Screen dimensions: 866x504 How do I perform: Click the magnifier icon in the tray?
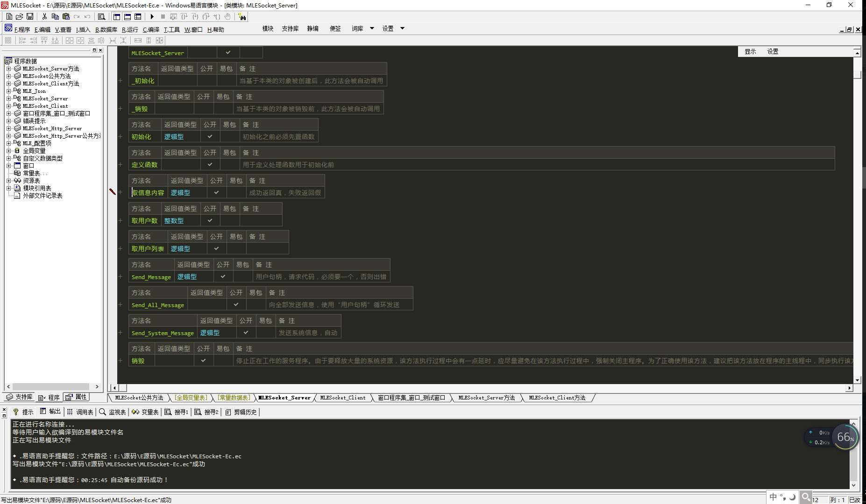(806, 497)
